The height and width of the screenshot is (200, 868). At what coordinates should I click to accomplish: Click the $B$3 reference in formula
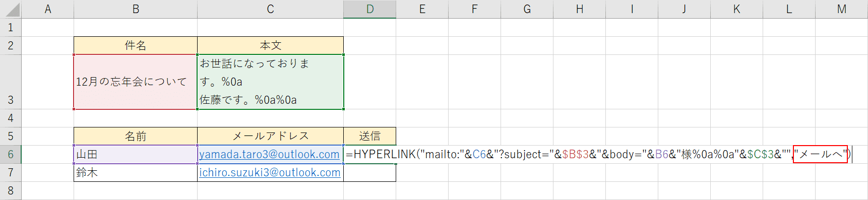(576, 154)
